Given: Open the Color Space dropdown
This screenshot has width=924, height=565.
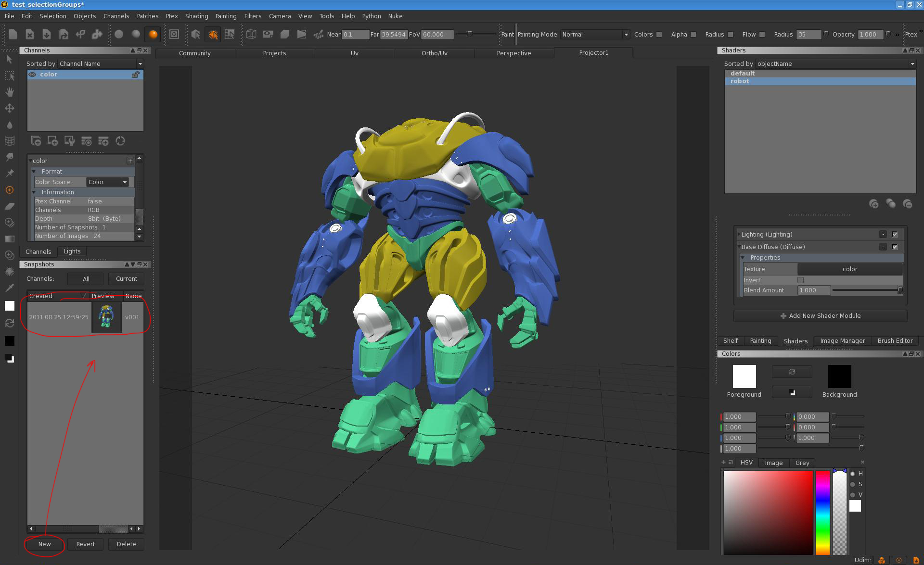Looking at the screenshot, I should point(107,182).
